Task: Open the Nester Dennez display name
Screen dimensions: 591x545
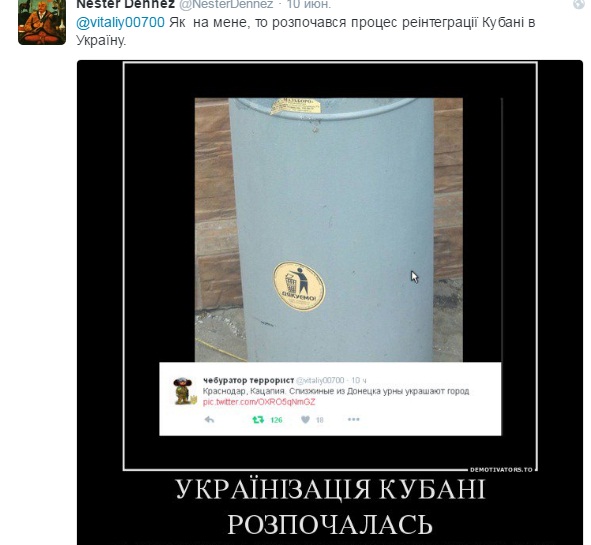Action: pos(126,5)
